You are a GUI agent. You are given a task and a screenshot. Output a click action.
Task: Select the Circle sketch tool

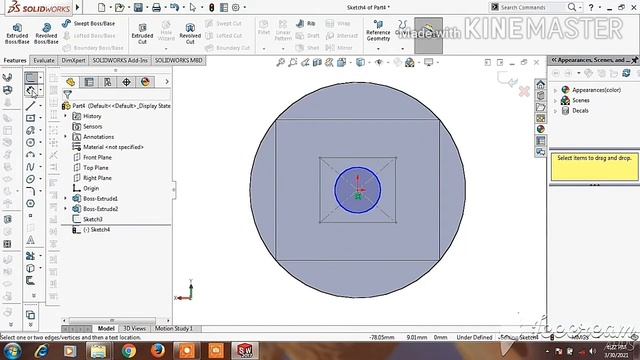pyautogui.click(x=31, y=142)
